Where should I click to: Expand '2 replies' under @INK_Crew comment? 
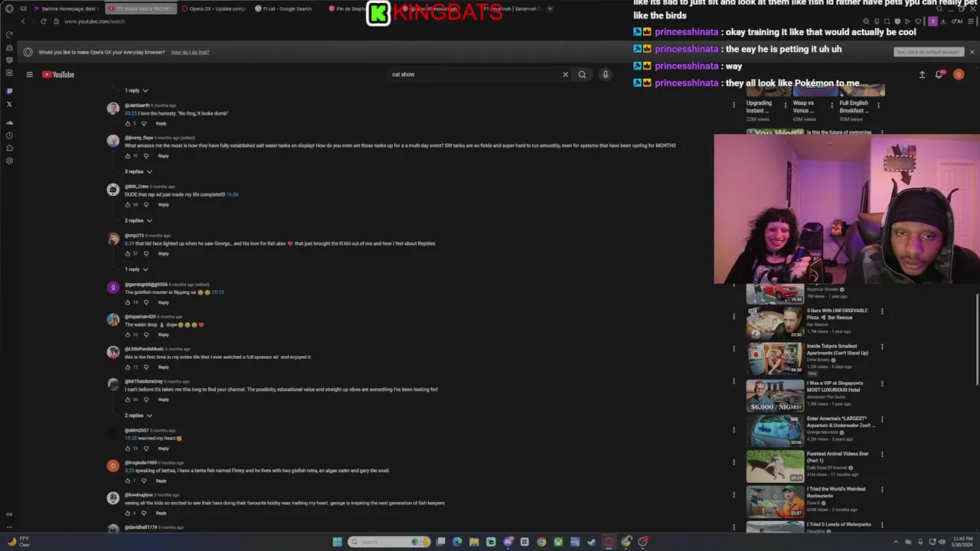click(139, 220)
